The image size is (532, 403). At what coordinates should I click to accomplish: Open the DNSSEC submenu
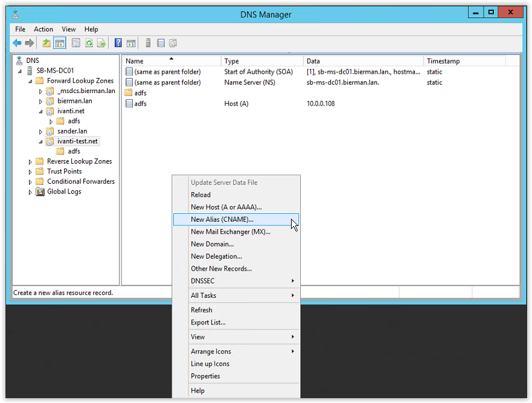[x=236, y=281]
